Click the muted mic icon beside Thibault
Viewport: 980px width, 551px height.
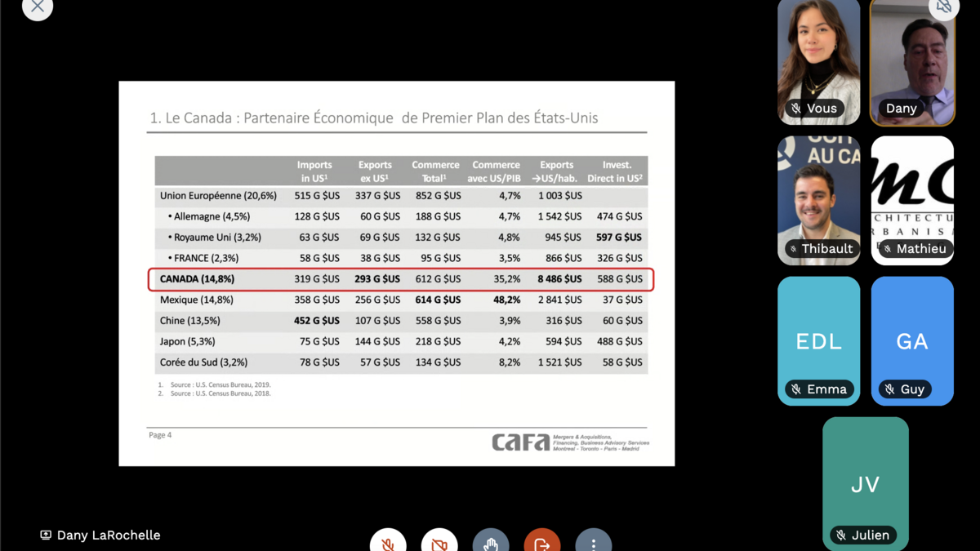click(793, 249)
